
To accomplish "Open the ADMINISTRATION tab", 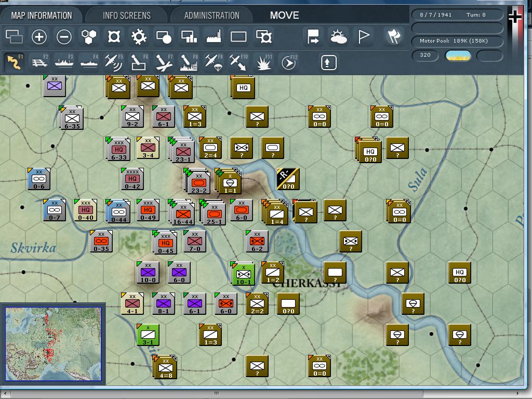I will 212,16.
